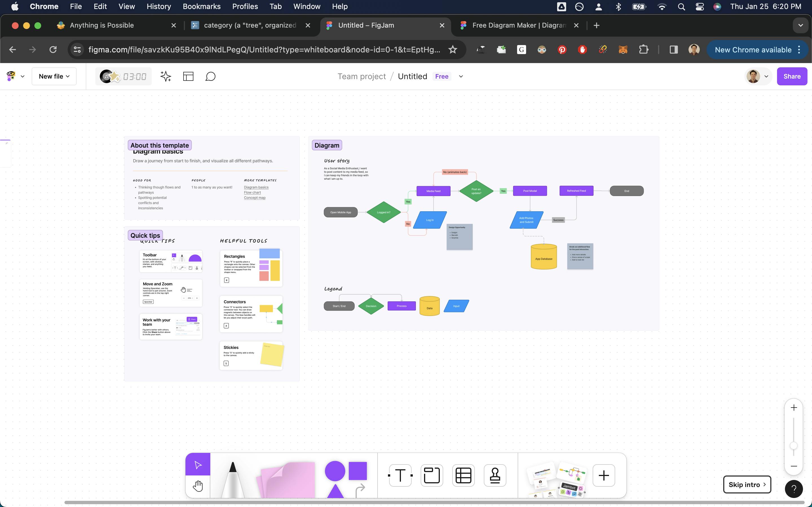Open the Profiles menu

pos(245,6)
